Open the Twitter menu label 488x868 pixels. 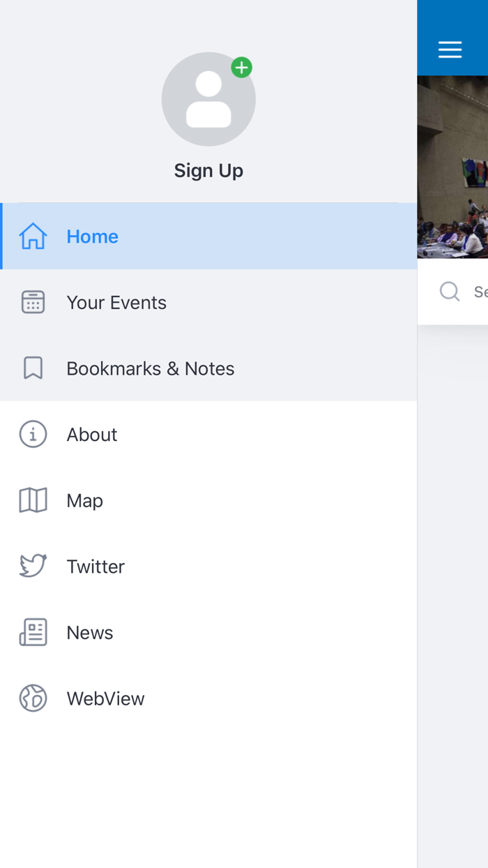[x=96, y=567]
